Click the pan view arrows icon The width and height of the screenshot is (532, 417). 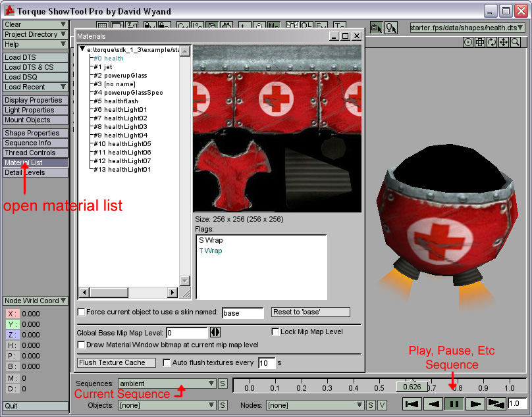(x=504, y=42)
